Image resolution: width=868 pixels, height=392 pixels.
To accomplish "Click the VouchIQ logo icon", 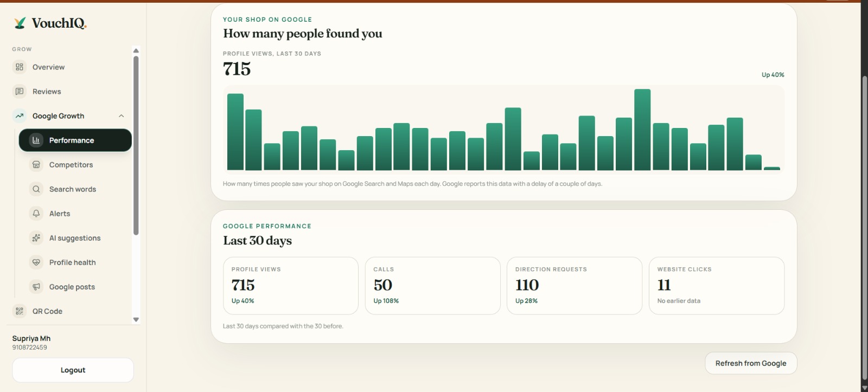I will click(20, 23).
